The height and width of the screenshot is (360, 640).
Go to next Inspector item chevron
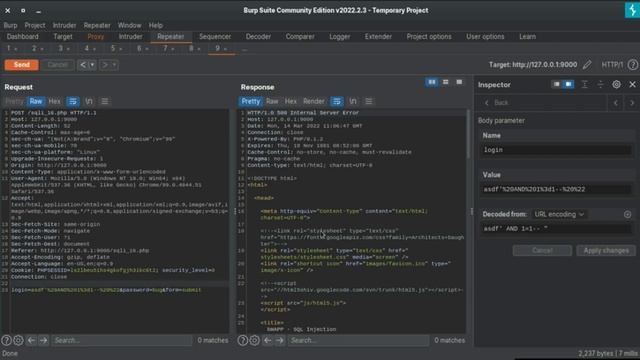point(631,103)
